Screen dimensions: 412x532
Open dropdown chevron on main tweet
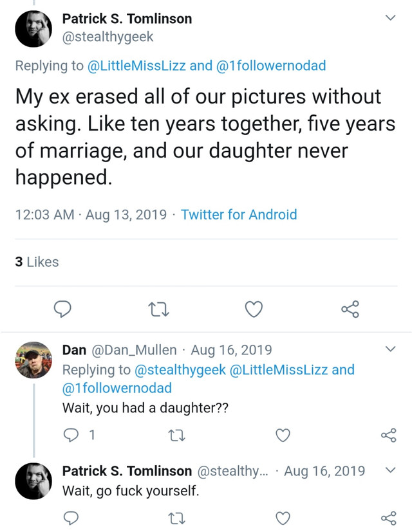click(x=389, y=19)
